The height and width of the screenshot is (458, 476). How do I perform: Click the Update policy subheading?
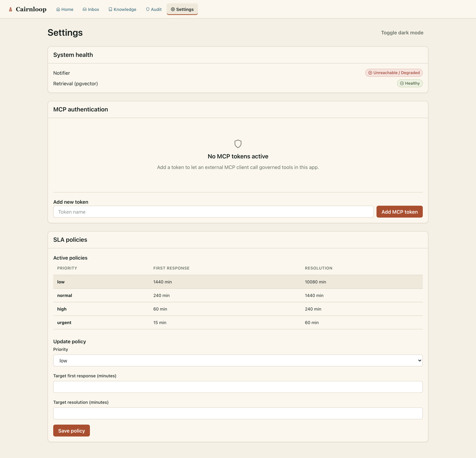(x=69, y=341)
